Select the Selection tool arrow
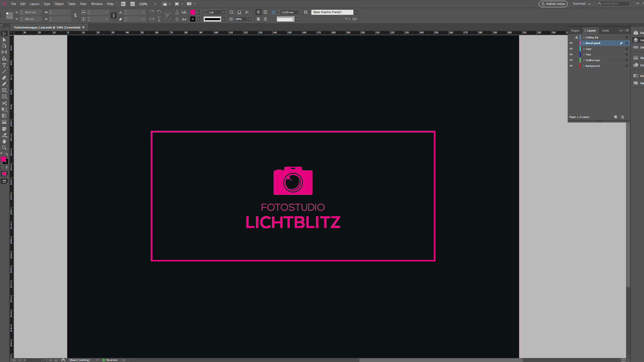644x362 pixels. pyautogui.click(x=5, y=34)
